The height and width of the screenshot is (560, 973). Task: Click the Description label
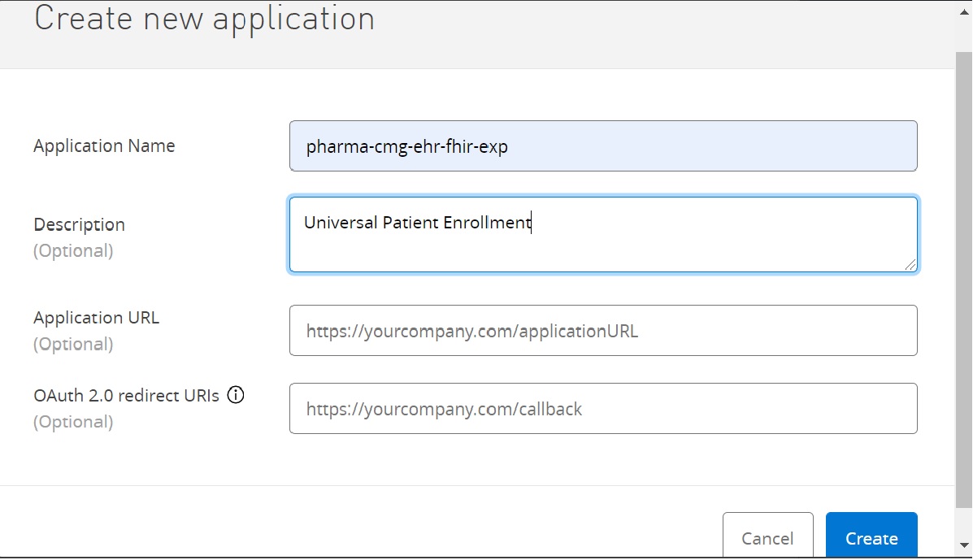(80, 224)
